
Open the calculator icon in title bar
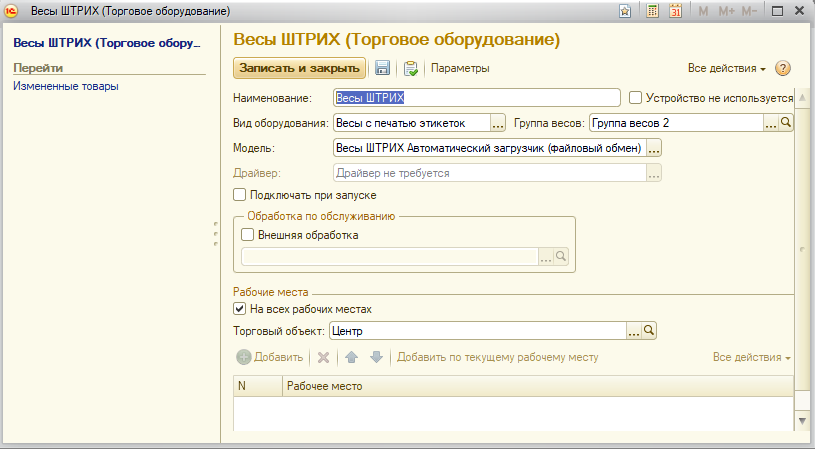click(x=652, y=11)
